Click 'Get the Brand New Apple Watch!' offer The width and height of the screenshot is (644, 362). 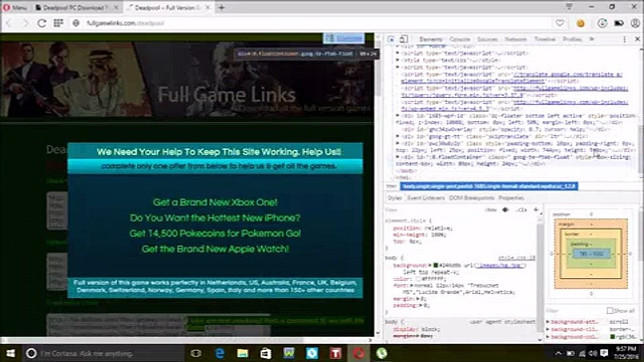(215, 249)
